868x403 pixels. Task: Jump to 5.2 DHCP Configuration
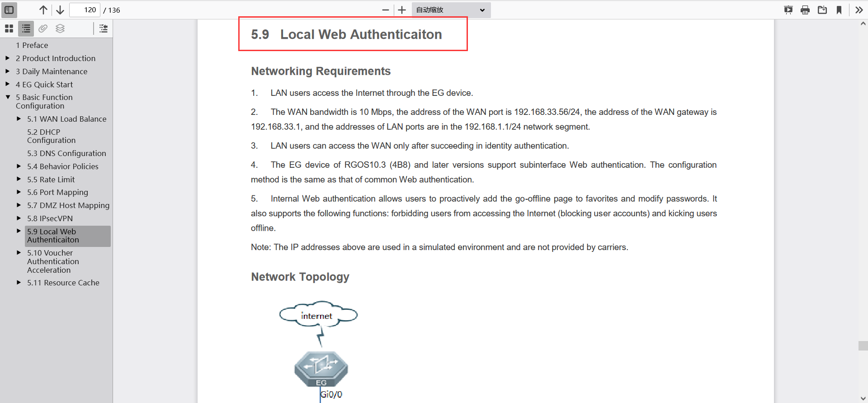tap(51, 136)
